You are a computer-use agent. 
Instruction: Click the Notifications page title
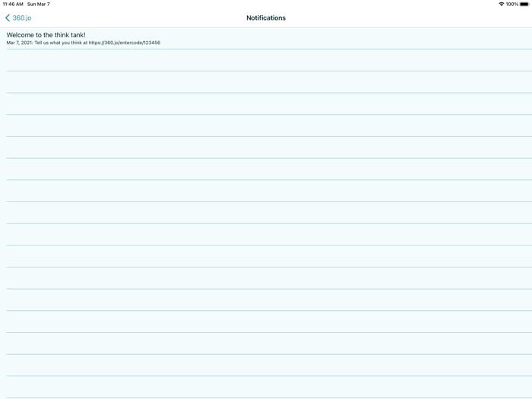click(266, 18)
